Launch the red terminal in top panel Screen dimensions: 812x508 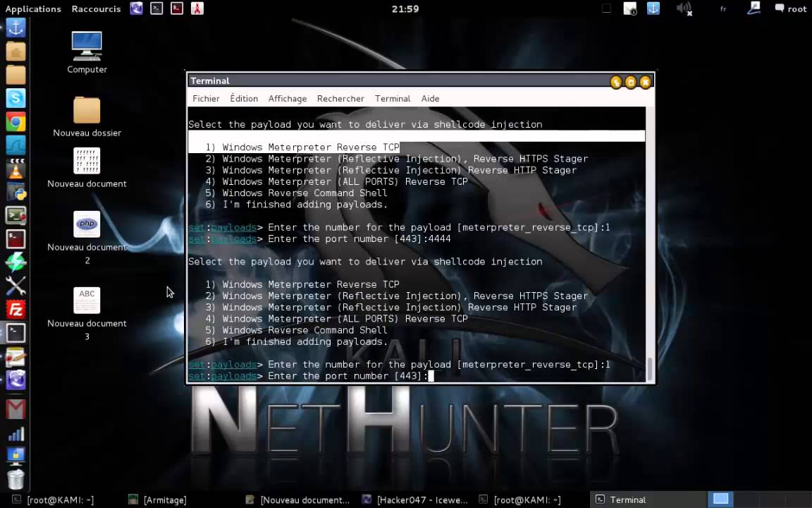177,8
